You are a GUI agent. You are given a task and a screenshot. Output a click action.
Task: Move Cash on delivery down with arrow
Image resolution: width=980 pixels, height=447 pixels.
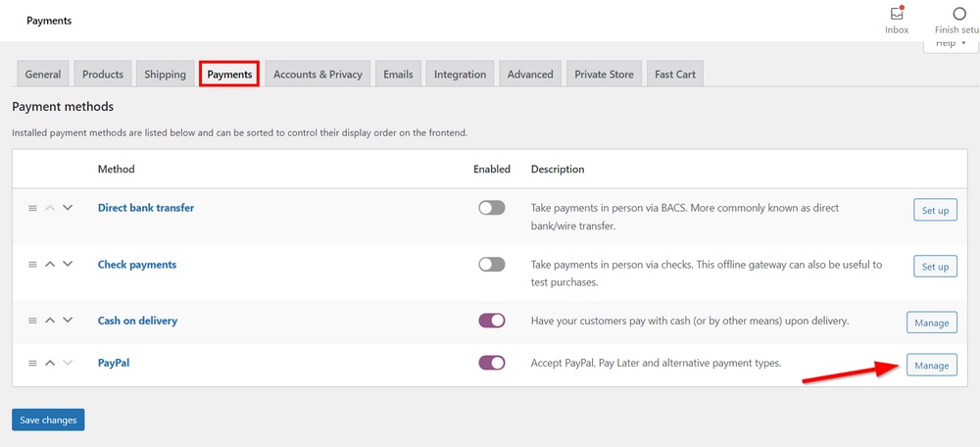[68, 321]
